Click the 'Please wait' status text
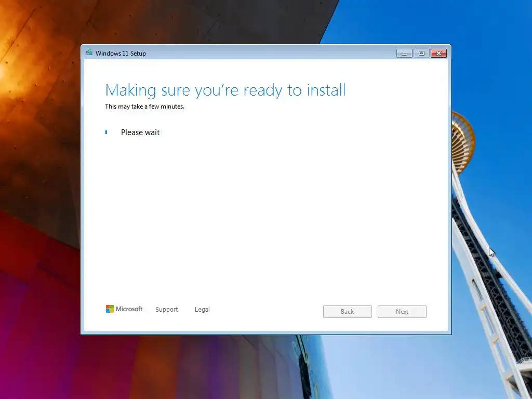This screenshot has height=399, width=532. click(x=140, y=132)
